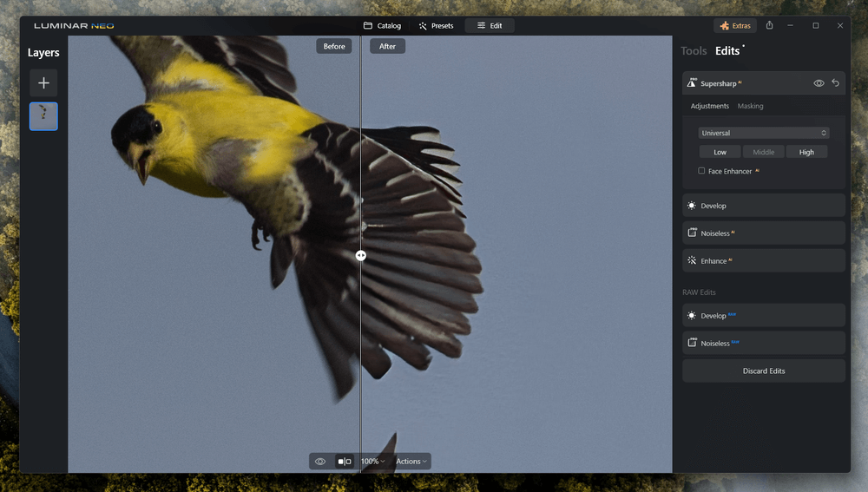Expand the Enhance AI edit panel

[763, 260]
